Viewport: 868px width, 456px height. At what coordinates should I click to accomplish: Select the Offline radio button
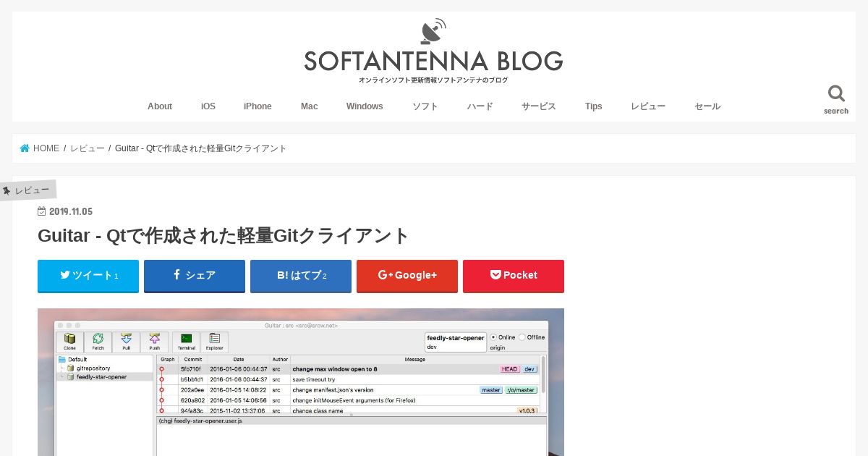point(522,337)
